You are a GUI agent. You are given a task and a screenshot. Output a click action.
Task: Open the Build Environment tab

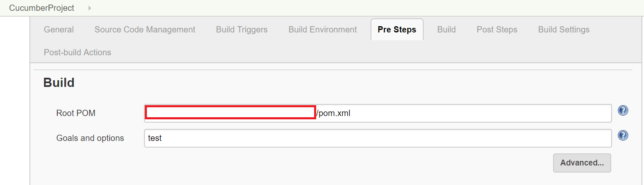323,30
